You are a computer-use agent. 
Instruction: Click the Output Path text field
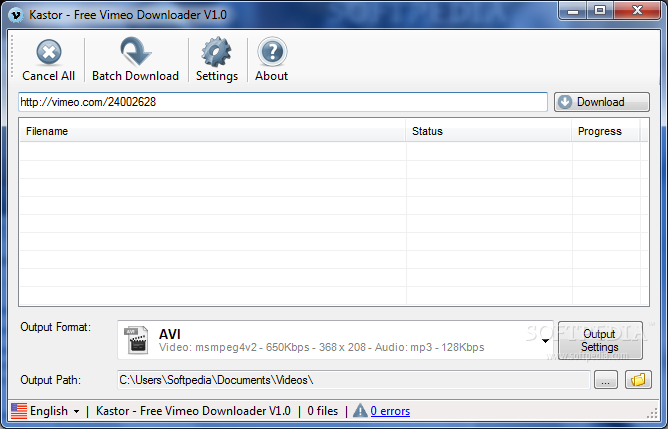(x=354, y=380)
